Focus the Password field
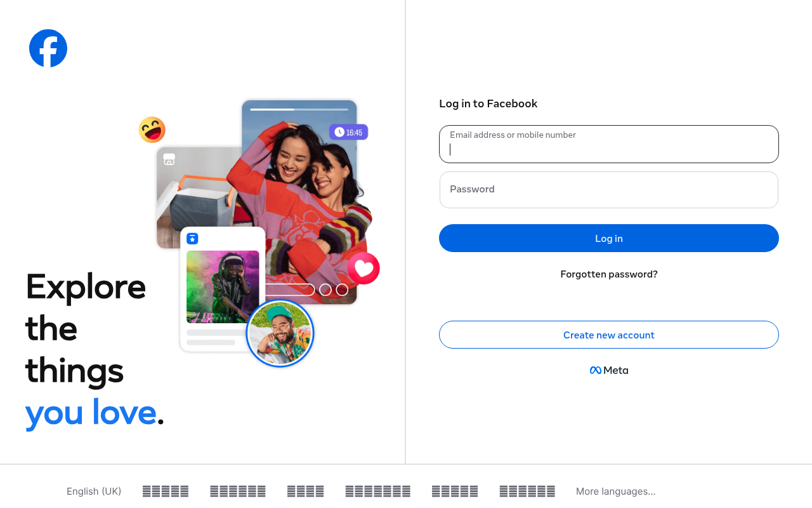Screen dimensions: 812x508 (609, 190)
